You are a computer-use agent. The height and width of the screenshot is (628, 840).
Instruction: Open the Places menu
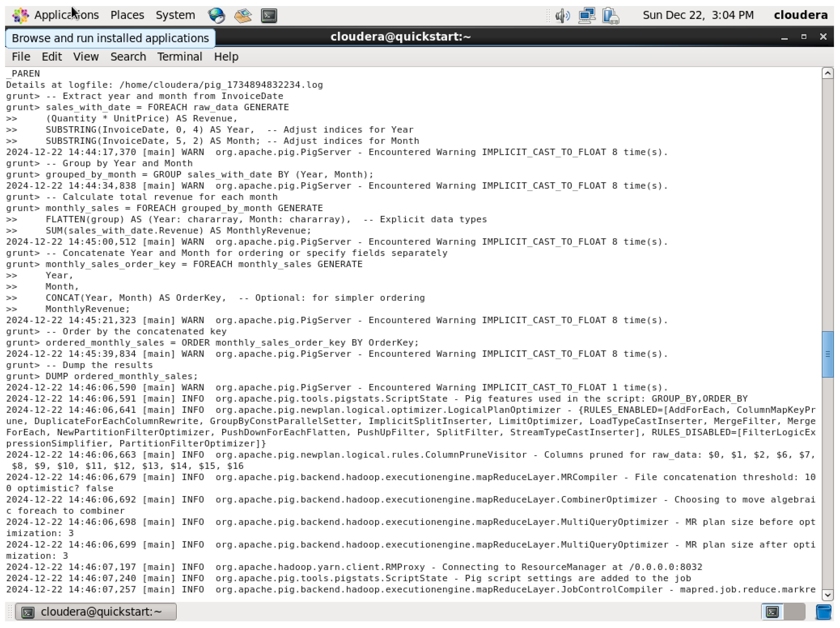127,15
